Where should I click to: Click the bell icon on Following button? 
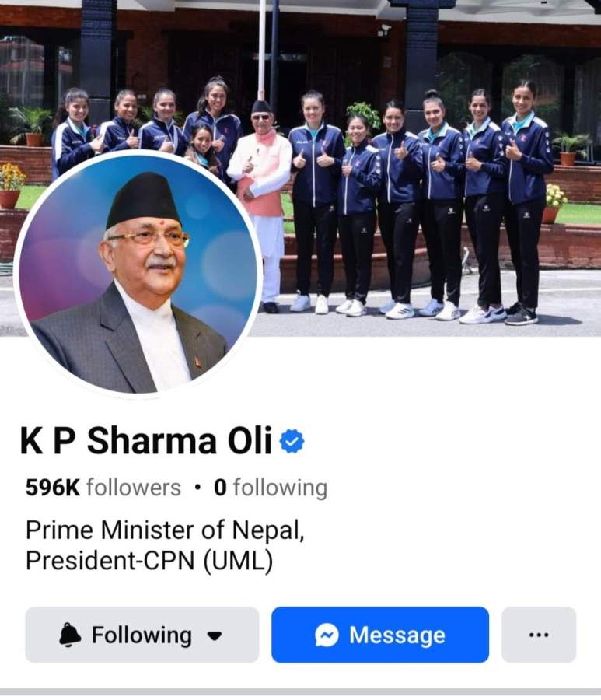point(70,635)
